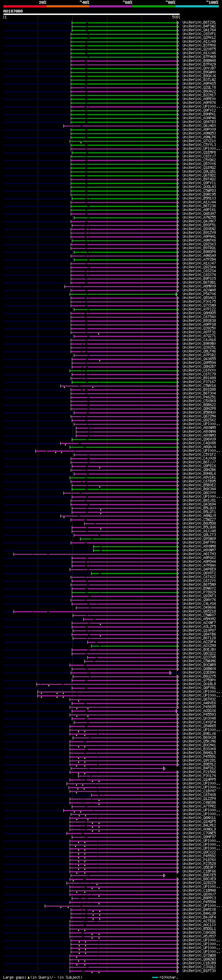The image size is (222, 980).
Task: Select the UniRef100_Q43694 label
Action: tap(199, 504)
